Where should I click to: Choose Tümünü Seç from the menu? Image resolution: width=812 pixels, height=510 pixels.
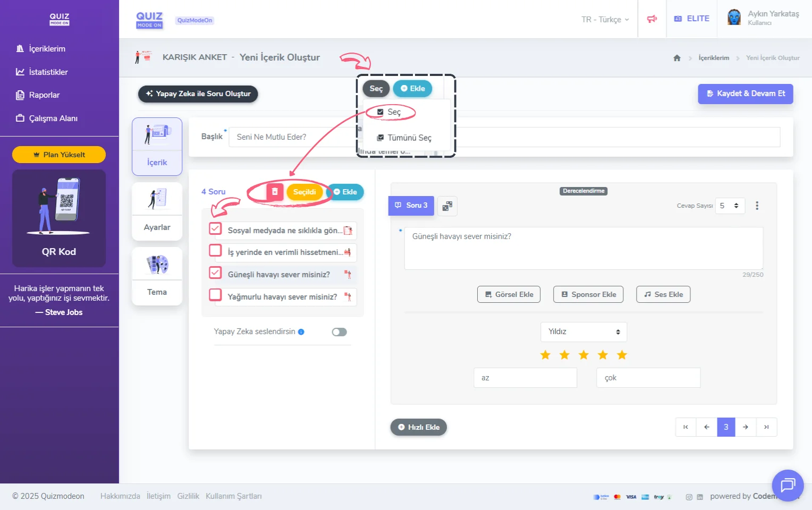pyautogui.click(x=409, y=138)
